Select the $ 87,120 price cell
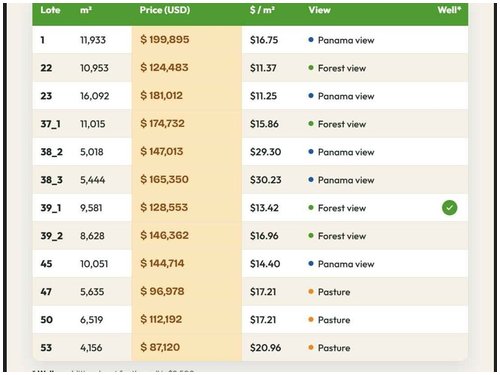 coord(160,347)
